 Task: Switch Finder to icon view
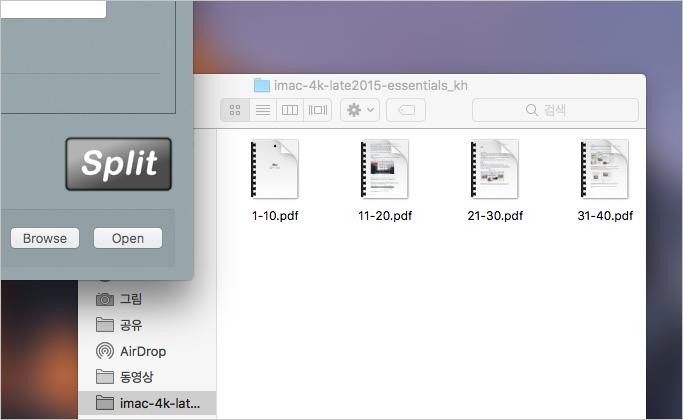pyautogui.click(x=235, y=110)
